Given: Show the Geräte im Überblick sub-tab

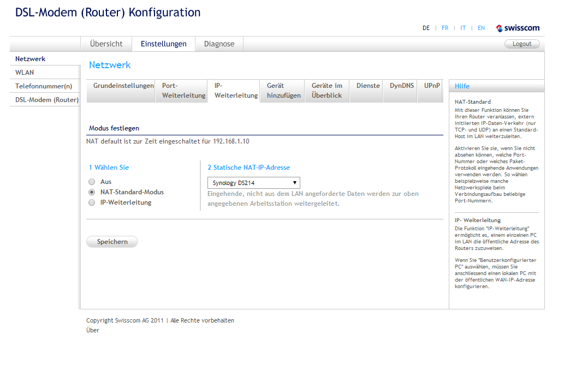Looking at the screenshot, I should [327, 91].
